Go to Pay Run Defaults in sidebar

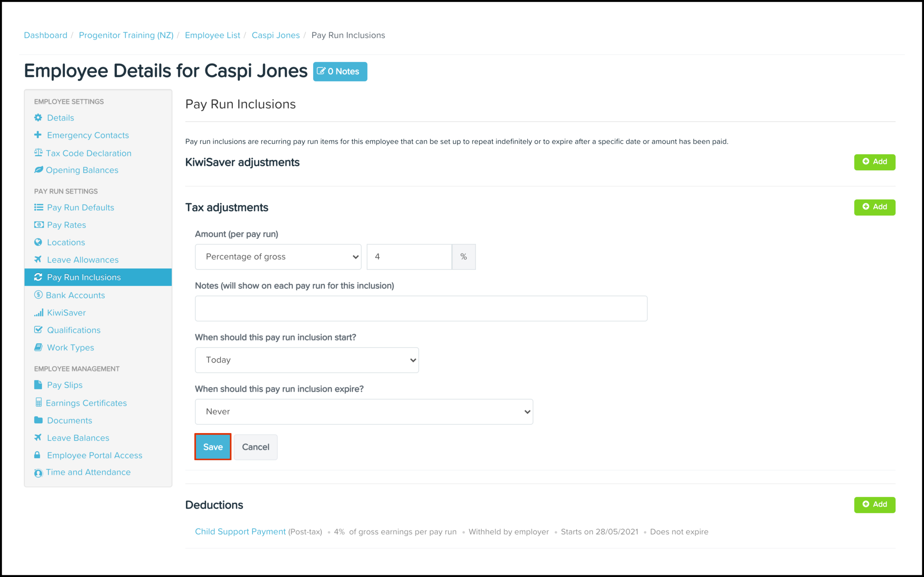(x=80, y=208)
